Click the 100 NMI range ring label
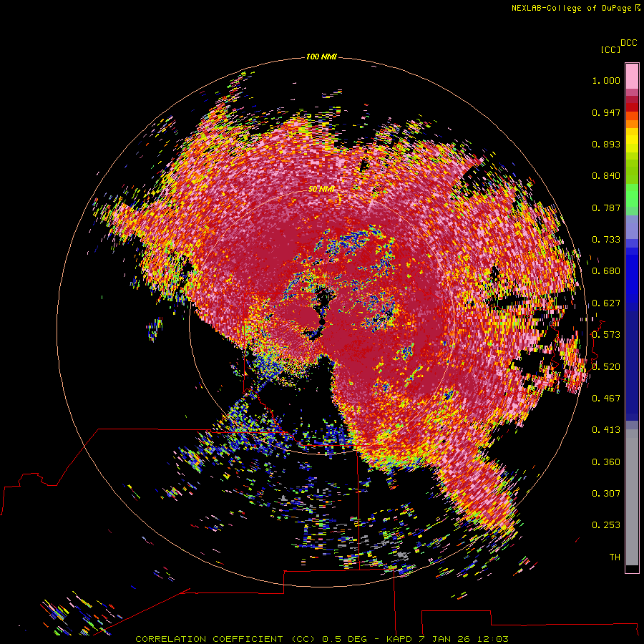644x644 pixels. 321,57
